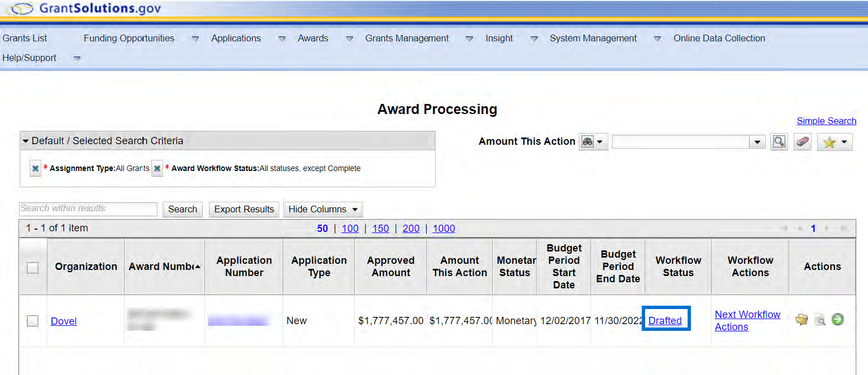This screenshot has width=868, height=375.
Task: Click the eraser clear-search icon
Action: click(802, 142)
